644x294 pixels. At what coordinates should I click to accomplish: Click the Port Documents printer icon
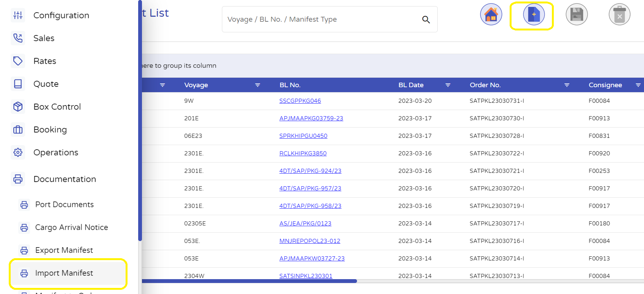[24, 205]
